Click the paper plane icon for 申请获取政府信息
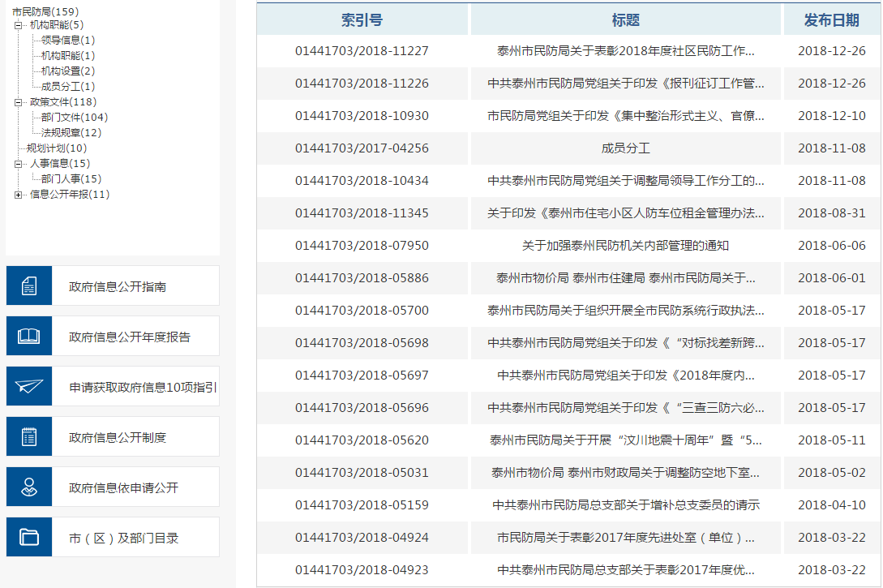The height and width of the screenshot is (588, 883). 28,386
